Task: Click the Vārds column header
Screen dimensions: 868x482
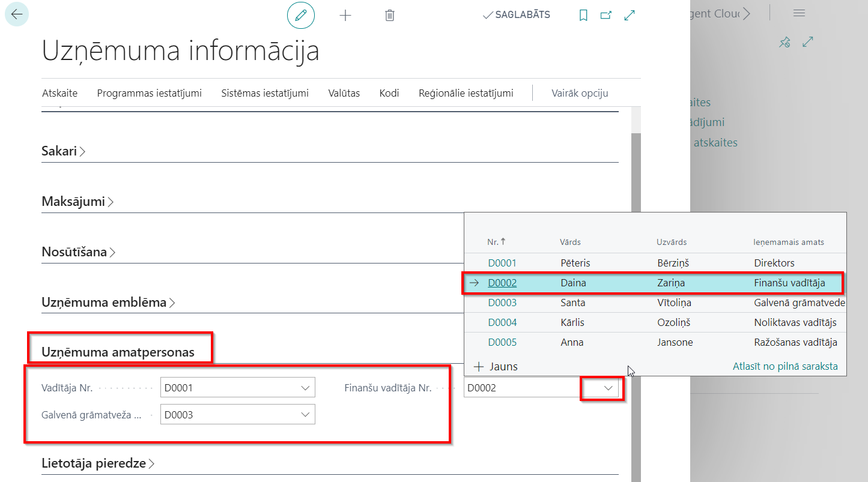Action: (570, 242)
